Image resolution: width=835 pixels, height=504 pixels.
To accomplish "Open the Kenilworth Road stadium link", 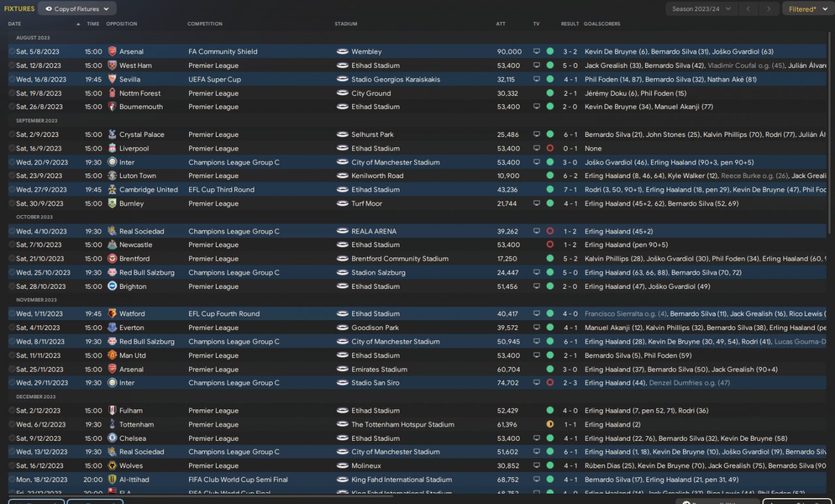I will coord(377,176).
